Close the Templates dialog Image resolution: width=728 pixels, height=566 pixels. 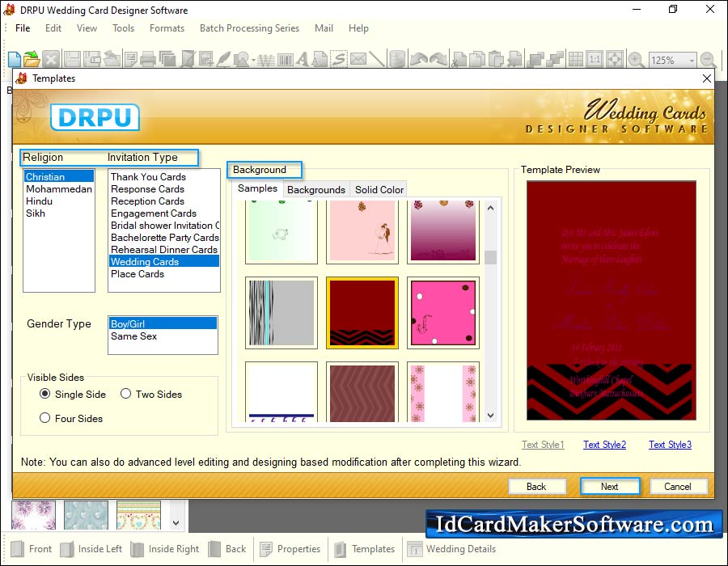[707, 78]
